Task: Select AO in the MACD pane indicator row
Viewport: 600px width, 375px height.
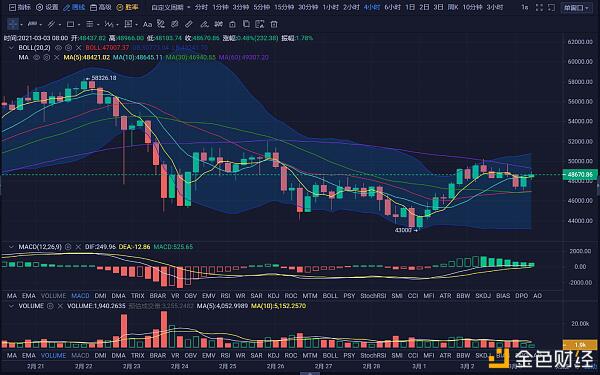Action: pyautogui.click(x=537, y=296)
